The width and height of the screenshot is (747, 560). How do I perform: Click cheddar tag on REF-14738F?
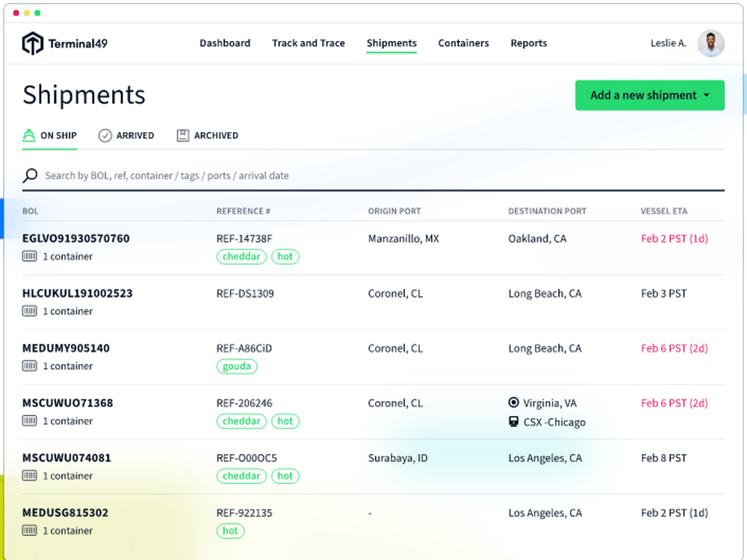coord(241,257)
